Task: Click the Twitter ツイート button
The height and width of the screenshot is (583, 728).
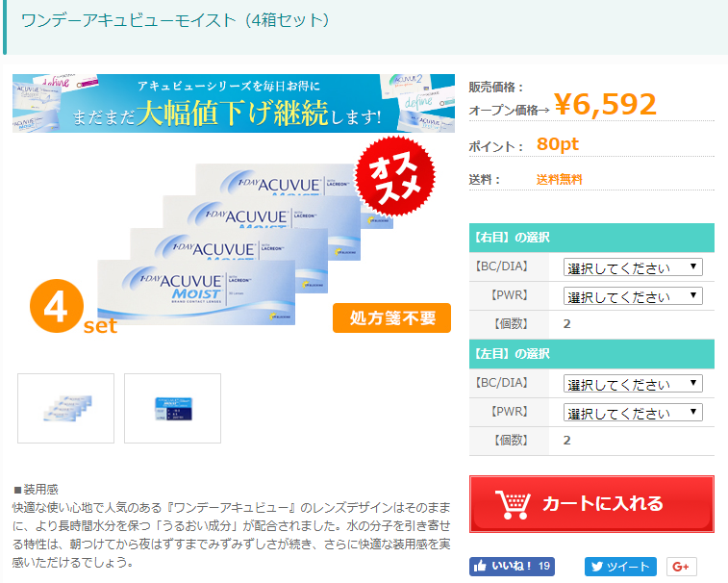Action: [x=620, y=567]
